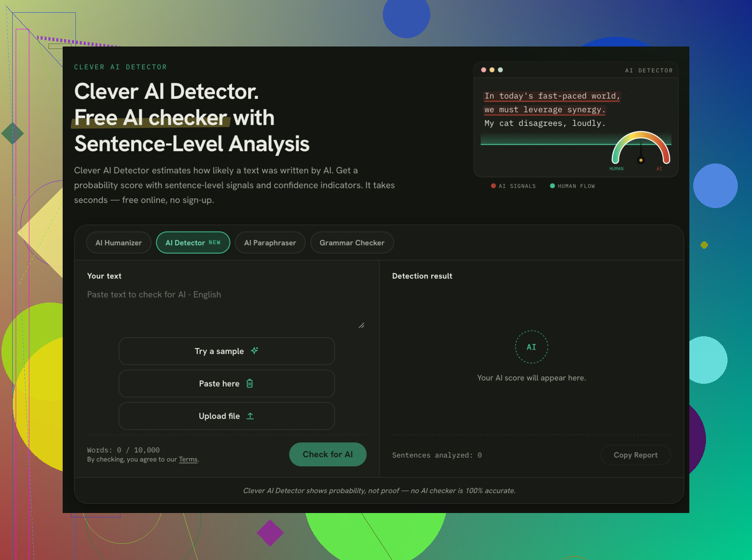The image size is (752, 560).
Task: Click the red dot in preview window
Action: point(484,70)
